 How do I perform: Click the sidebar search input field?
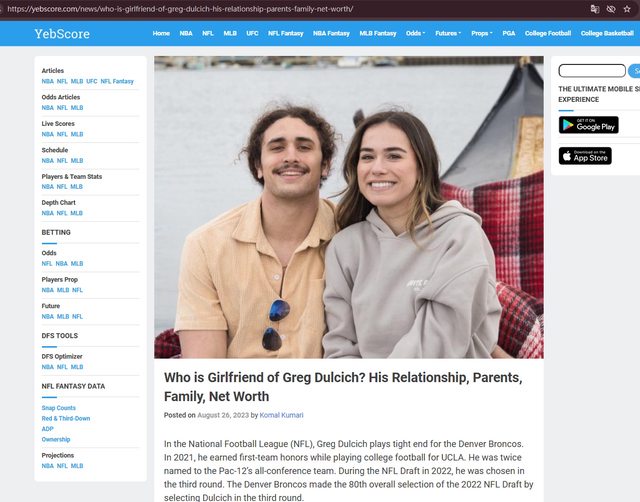click(591, 71)
